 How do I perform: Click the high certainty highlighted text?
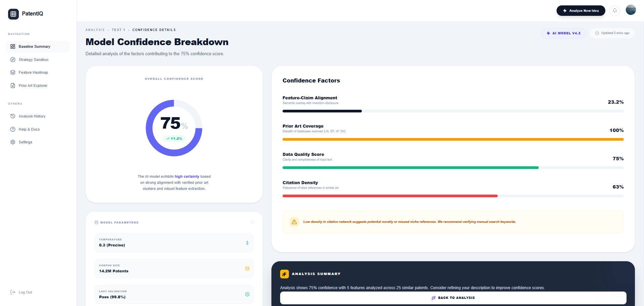pyautogui.click(x=187, y=176)
